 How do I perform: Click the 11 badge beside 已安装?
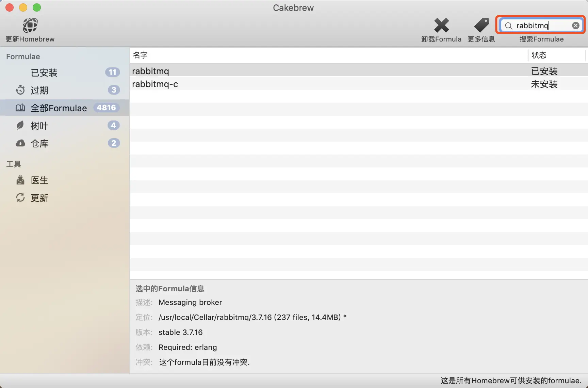[113, 72]
